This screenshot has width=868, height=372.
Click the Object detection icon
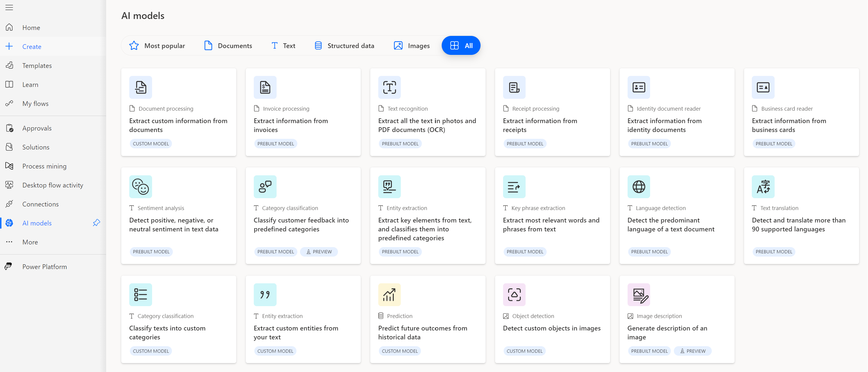(514, 295)
